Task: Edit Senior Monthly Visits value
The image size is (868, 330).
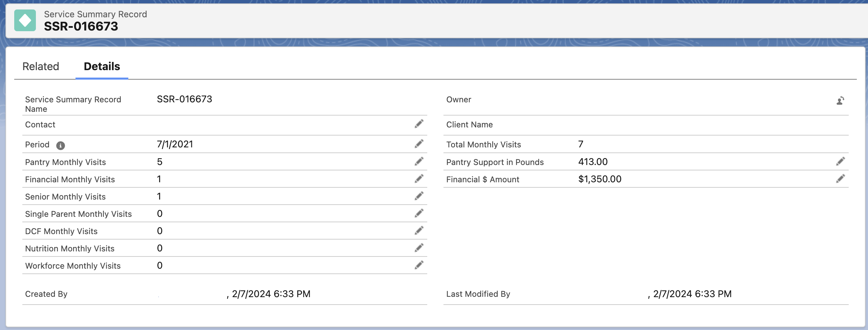Action: (x=419, y=196)
